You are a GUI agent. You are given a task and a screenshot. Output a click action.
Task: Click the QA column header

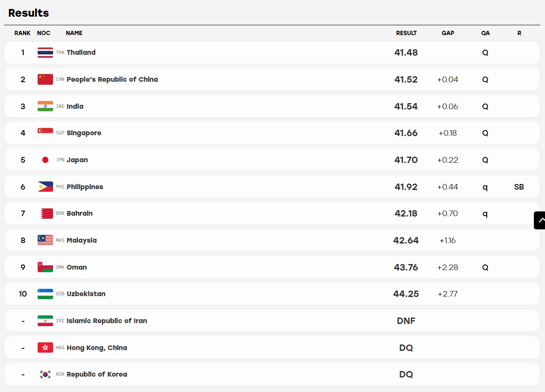pos(485,33)
